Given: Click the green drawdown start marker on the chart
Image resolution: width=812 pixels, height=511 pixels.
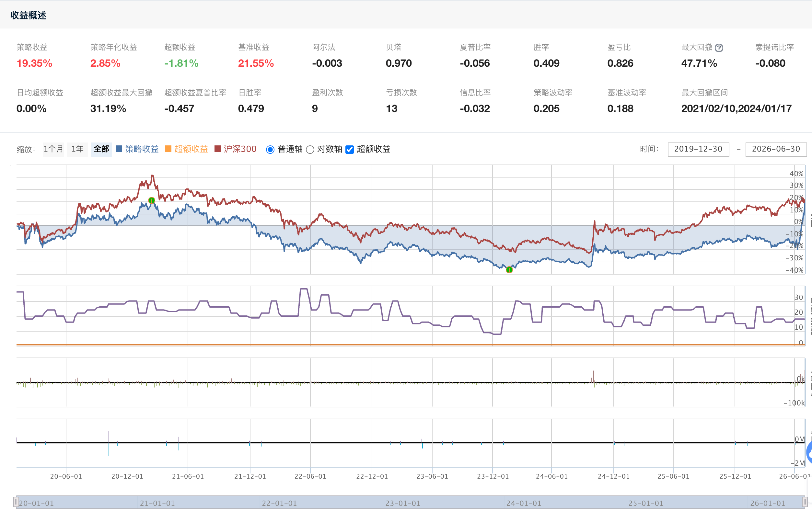Looking at the screenshot, I should [151, 200].
